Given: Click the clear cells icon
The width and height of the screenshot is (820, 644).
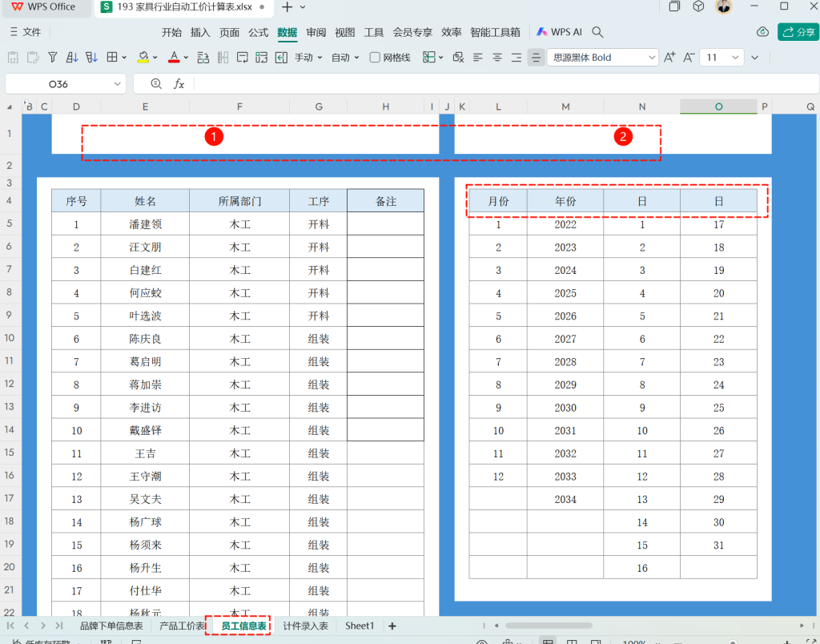Looking at the screenshot, I should pos(459,58).
